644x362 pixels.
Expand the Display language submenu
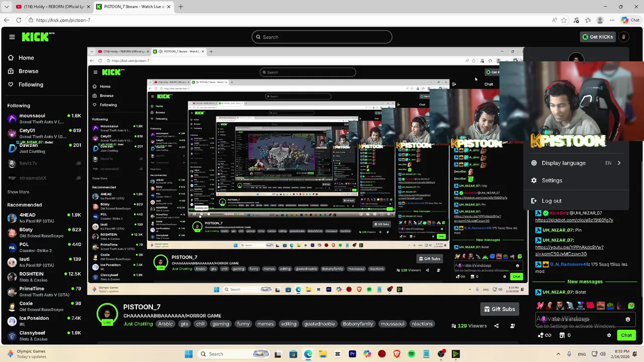[x=576, y=163]
